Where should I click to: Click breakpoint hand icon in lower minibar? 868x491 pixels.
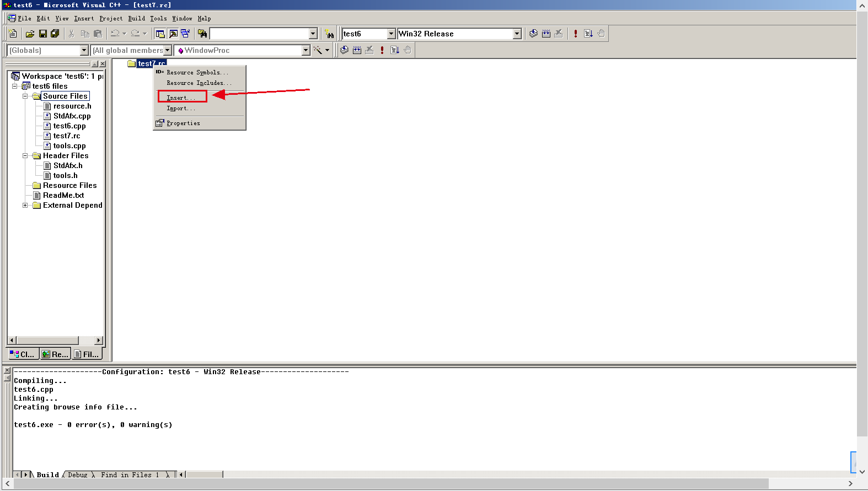[408, 50]
